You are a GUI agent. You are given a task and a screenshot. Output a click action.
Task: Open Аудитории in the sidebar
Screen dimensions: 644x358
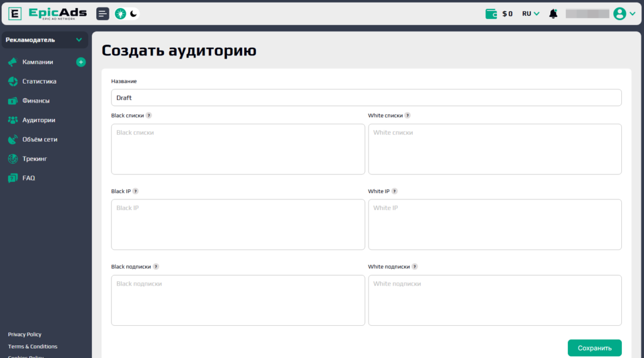(38, 120)
